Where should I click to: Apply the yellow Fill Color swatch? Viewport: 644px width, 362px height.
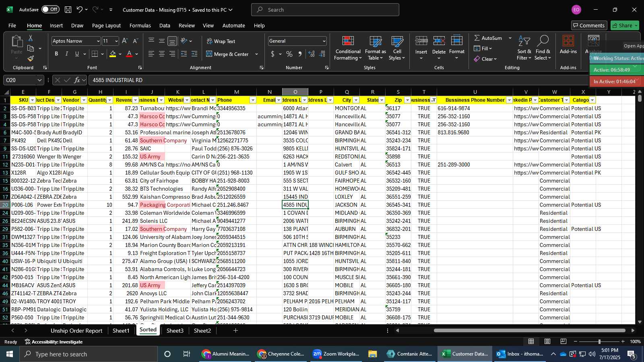point(113,54)
